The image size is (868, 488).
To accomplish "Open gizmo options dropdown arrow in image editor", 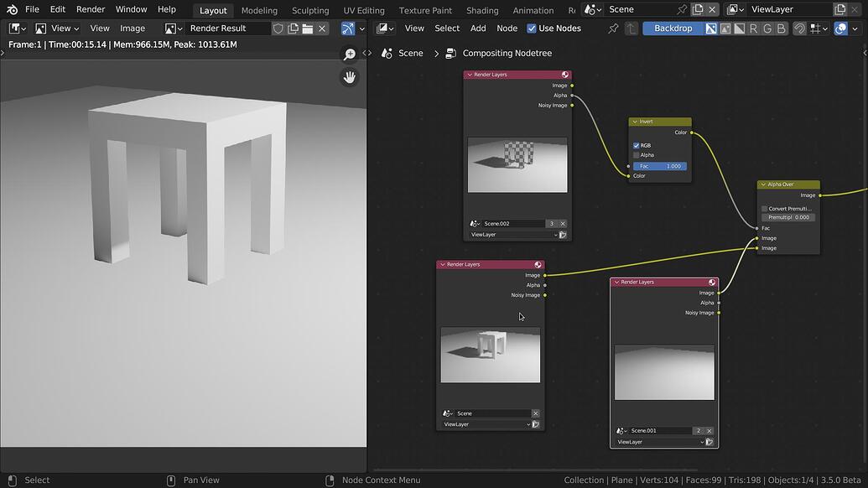I will (x=362, y=29).
